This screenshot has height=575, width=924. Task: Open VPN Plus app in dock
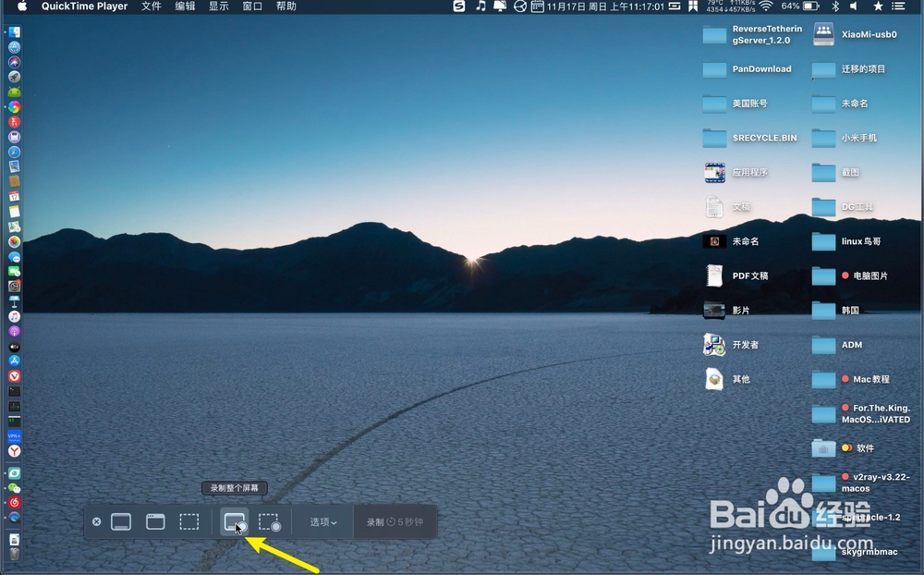[14, 436]
